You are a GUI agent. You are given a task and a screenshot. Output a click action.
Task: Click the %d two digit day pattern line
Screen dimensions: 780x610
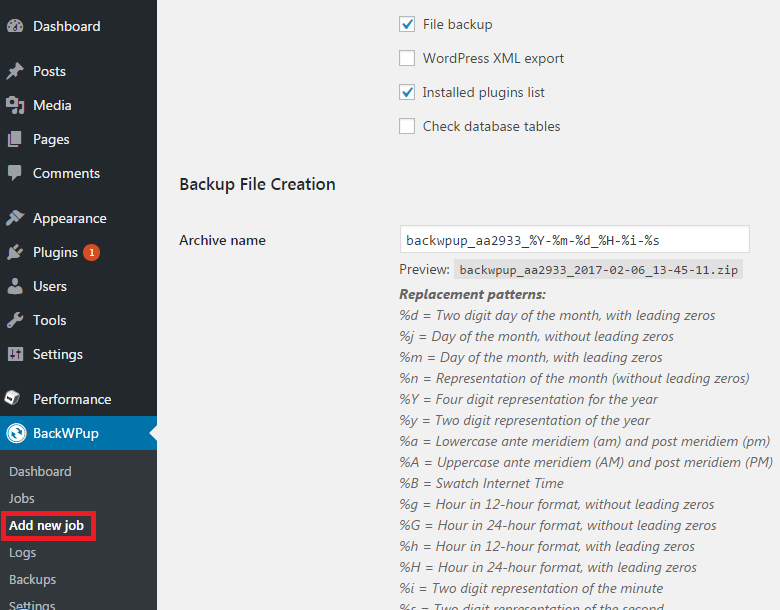[x=557, y=315]
